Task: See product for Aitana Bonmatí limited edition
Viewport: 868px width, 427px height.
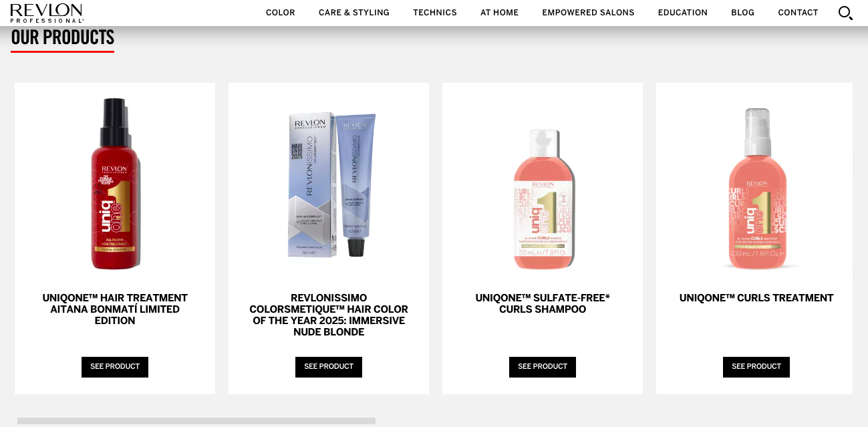Action: (x=115, y=367)
